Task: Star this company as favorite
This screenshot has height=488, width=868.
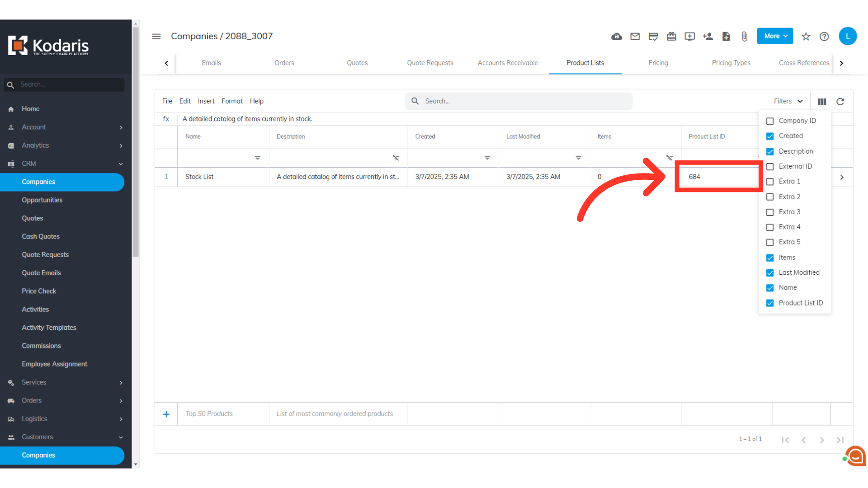Action: tap(806, 37)
